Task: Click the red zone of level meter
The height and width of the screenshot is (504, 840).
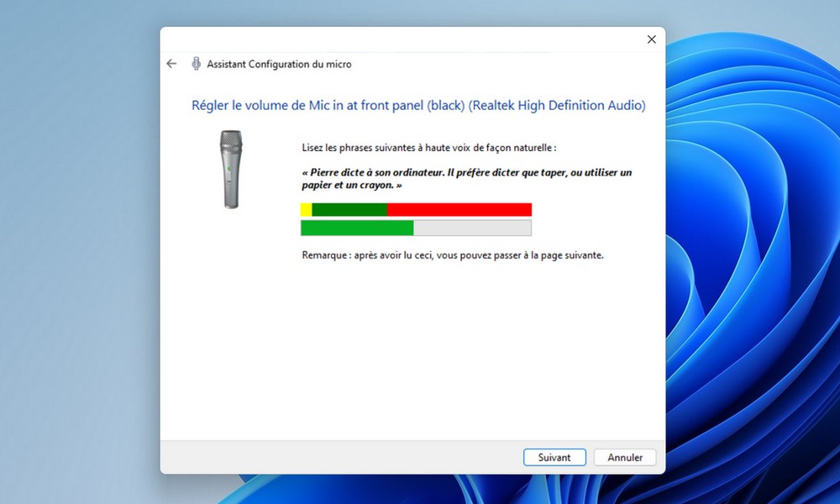Action: (x=459, y=209)
